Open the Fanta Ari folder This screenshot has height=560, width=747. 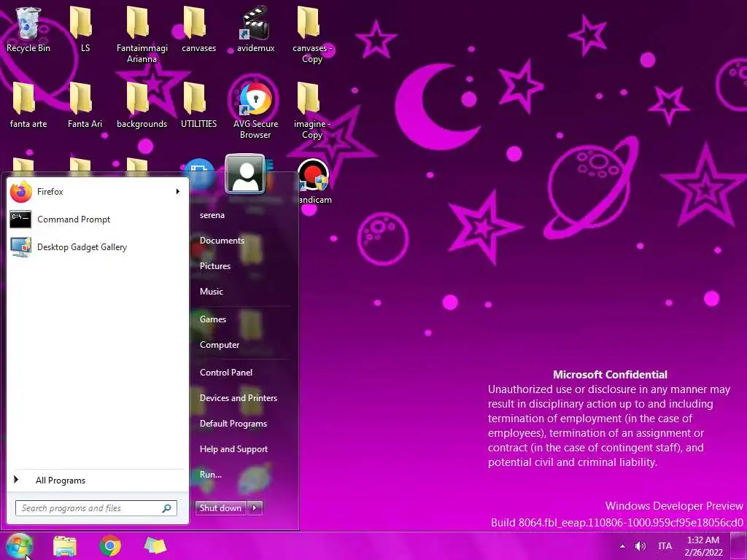click(x=85, y=105)
